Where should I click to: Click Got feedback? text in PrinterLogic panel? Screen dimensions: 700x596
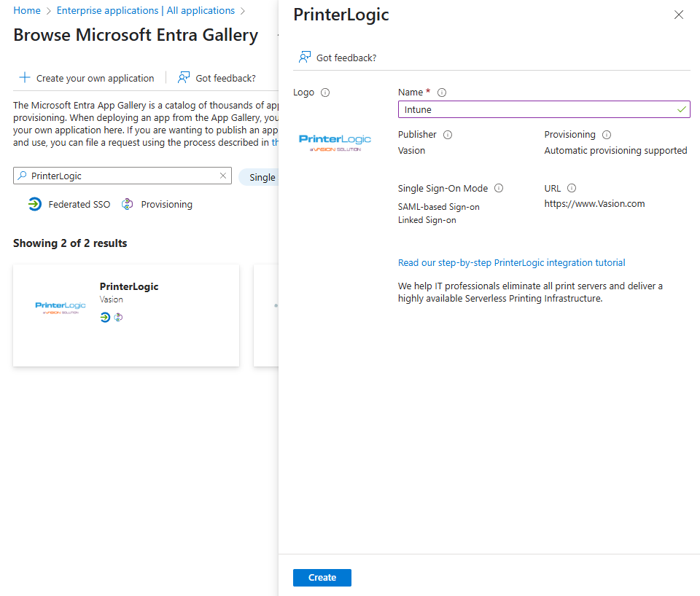click(x=346, y=58)
